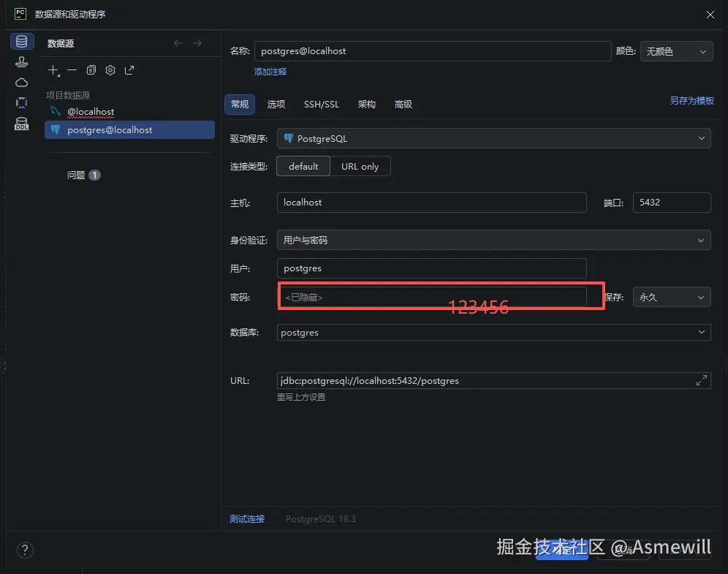This screenshot has height=574, width=728.
Task: Open help with question mark icon
Action: pyautogui.click(x=25, y=551)
